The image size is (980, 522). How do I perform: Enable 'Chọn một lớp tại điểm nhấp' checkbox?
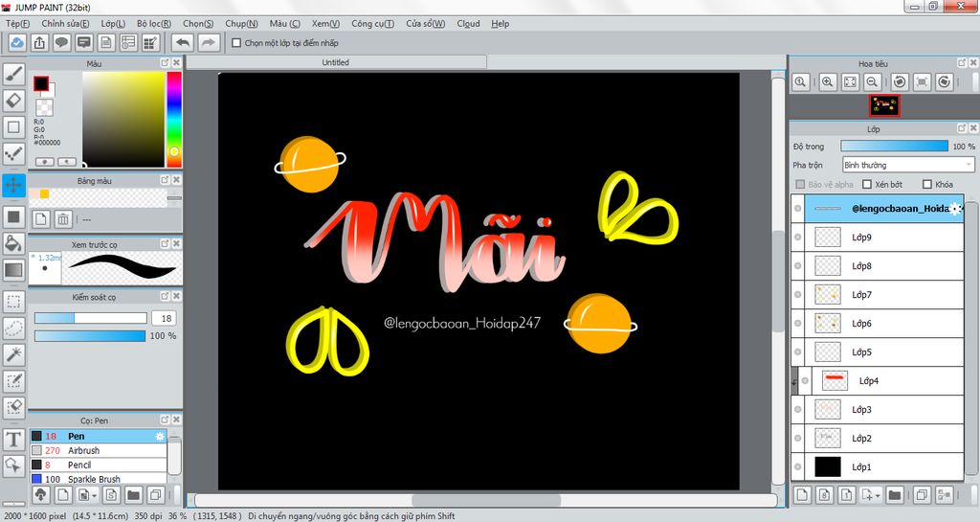(236, 43)
